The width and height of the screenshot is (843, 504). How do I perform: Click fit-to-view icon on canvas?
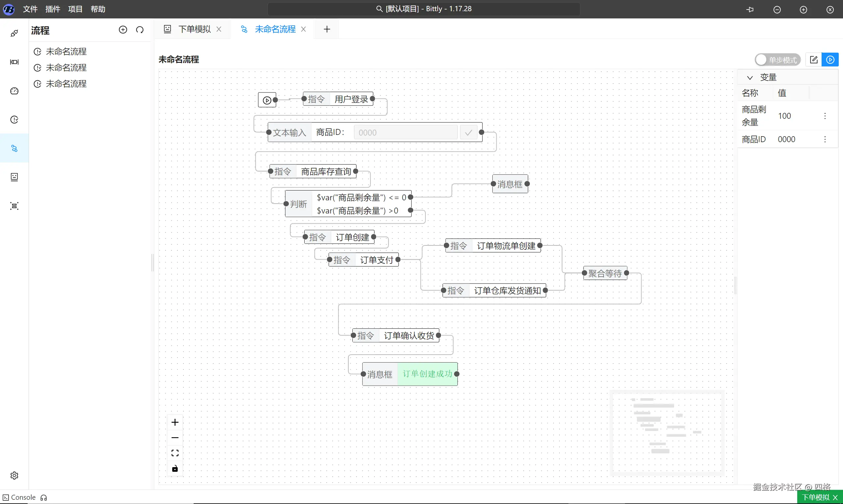click(x=175, y=453)
